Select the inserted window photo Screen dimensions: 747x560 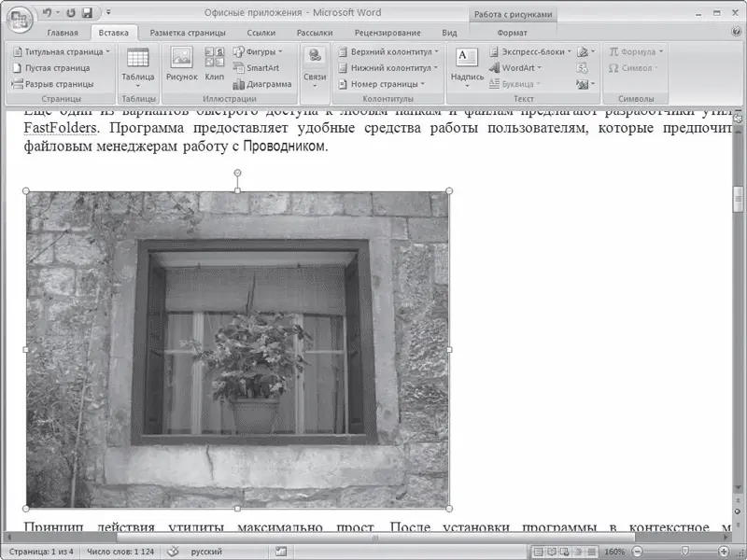pyautogui.click(x=237, y=349)
